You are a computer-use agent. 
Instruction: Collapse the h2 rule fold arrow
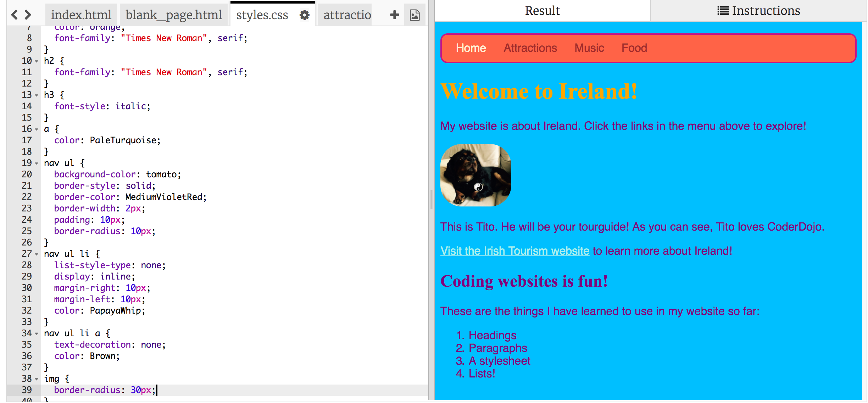point(37,61)
